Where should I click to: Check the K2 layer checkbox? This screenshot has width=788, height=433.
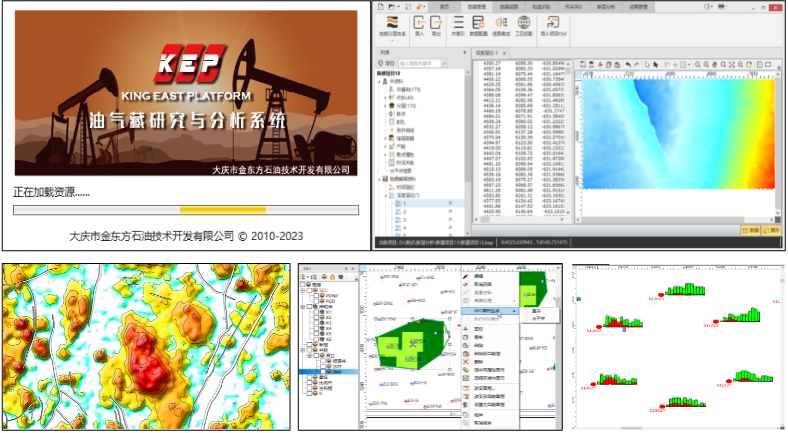pos(316,317)
